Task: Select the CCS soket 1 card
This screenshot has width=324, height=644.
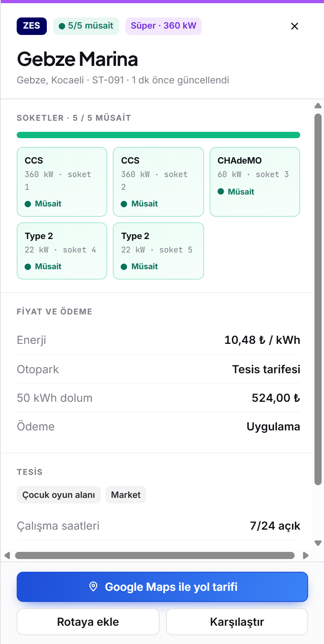Action: [62, 182]
